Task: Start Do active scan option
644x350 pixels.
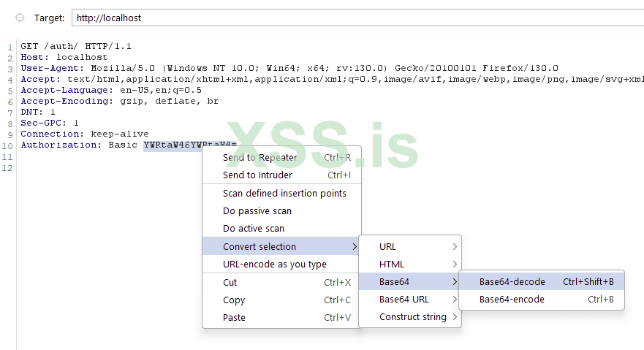Action: (254, 228)
